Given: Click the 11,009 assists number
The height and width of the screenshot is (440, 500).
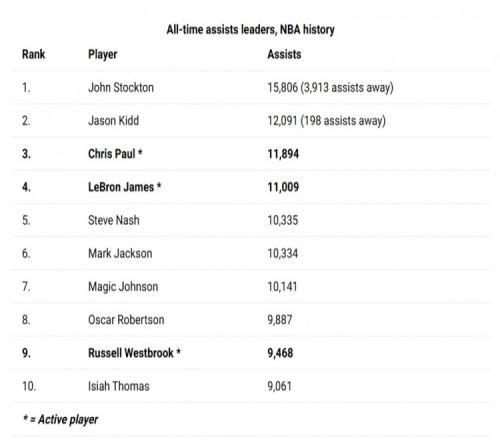Looking at the screenshot, I should click(283, 187).
